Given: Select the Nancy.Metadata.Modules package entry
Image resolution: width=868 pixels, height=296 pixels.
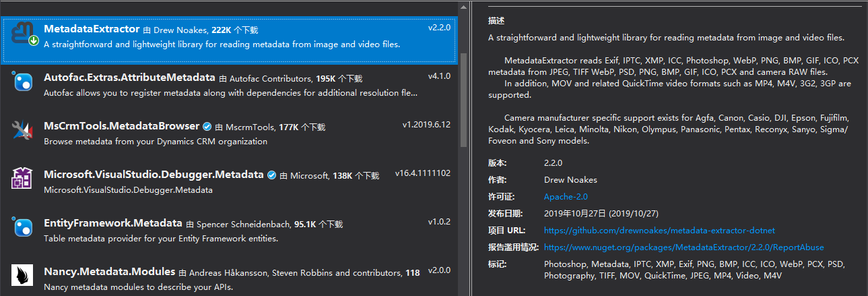Looking at the screenshot, I should 109,272.
